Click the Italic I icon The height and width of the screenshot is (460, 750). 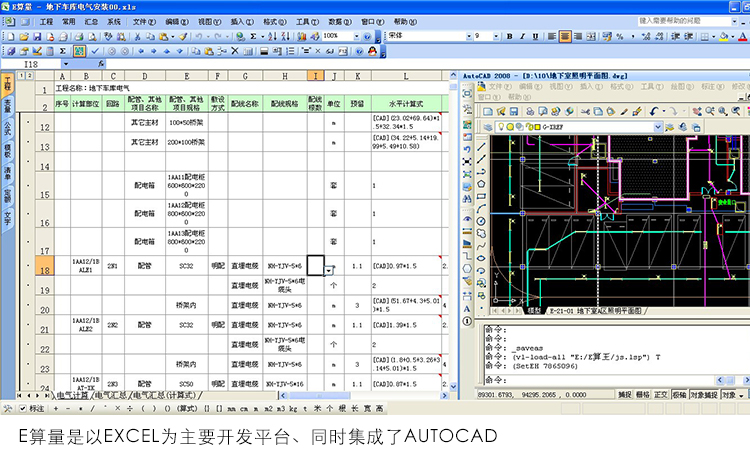tap(522, 36)
